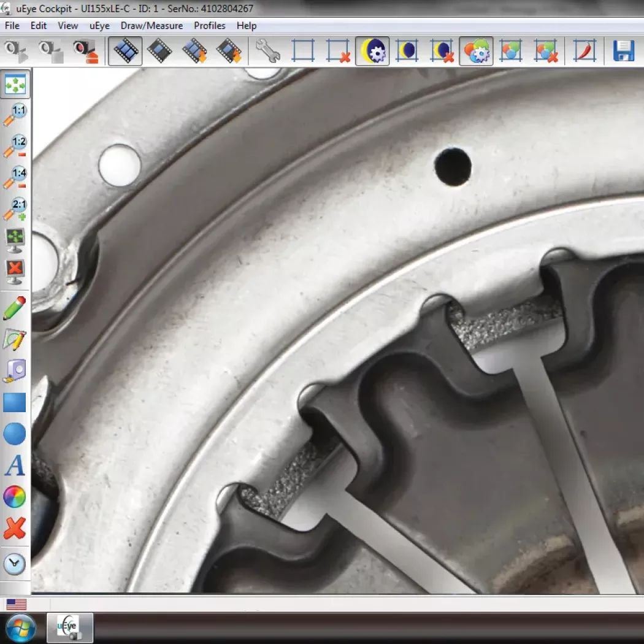Toggle fit-to-window display mode
Viewport: 644px width, 644px height.
(x=15, y=85)
